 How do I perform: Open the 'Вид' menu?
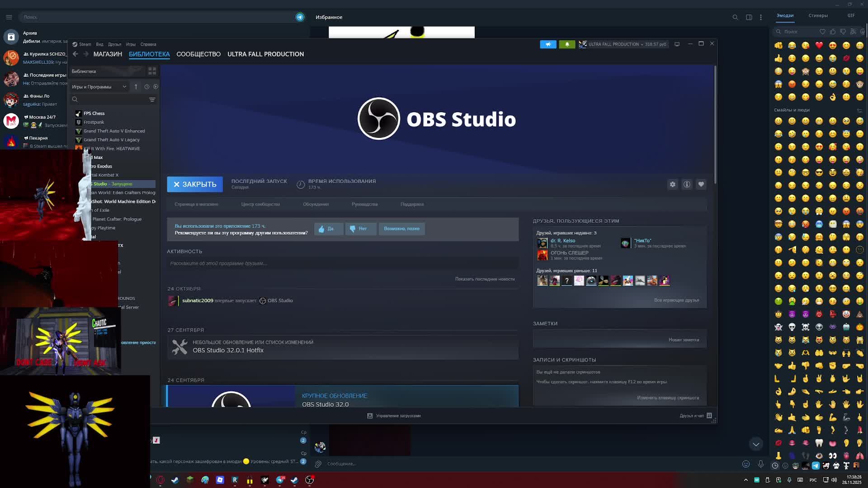[x=99, y=44]
